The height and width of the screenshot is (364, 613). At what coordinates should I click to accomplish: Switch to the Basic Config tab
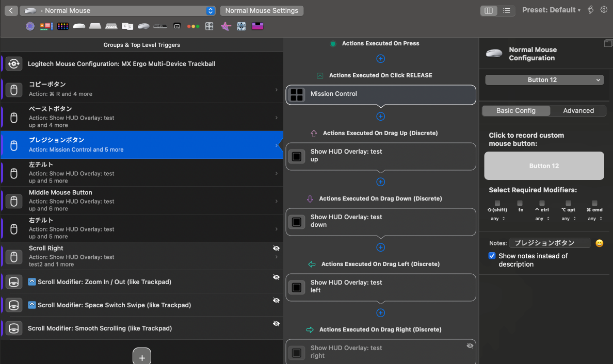515,110
